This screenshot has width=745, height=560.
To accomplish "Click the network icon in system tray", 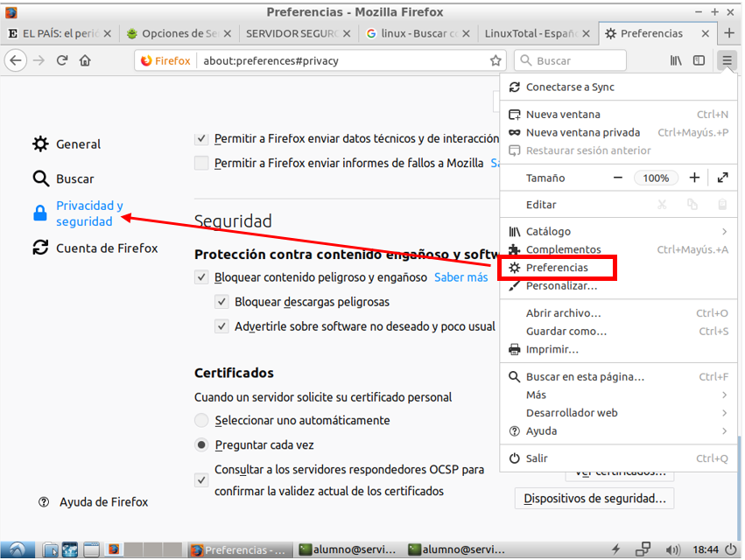I will pyautogui.click(x=643, y=549).
